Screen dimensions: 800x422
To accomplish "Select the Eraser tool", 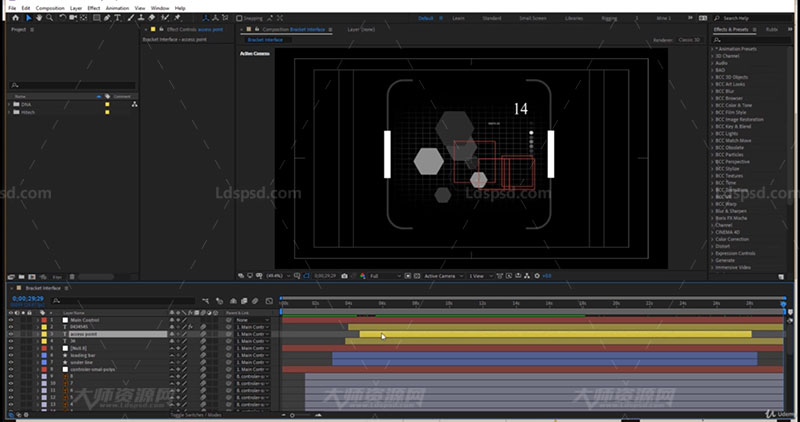I will click(x=151, y=18).
